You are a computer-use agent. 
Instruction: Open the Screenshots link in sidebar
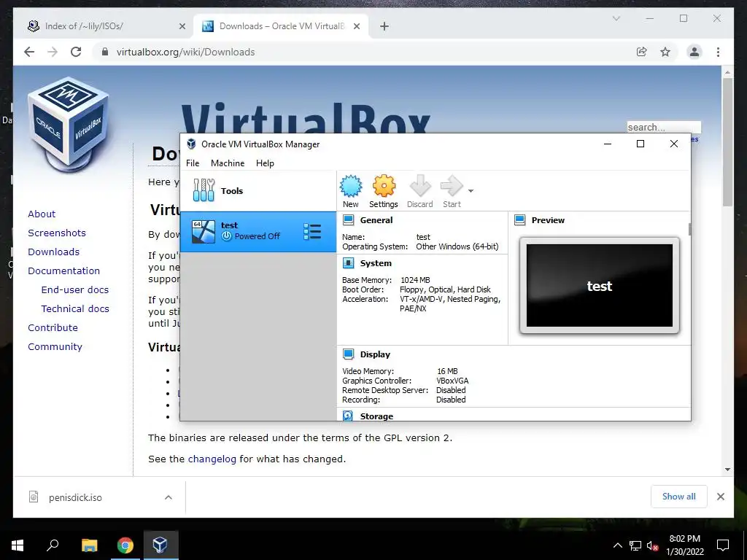pos(57,233)
